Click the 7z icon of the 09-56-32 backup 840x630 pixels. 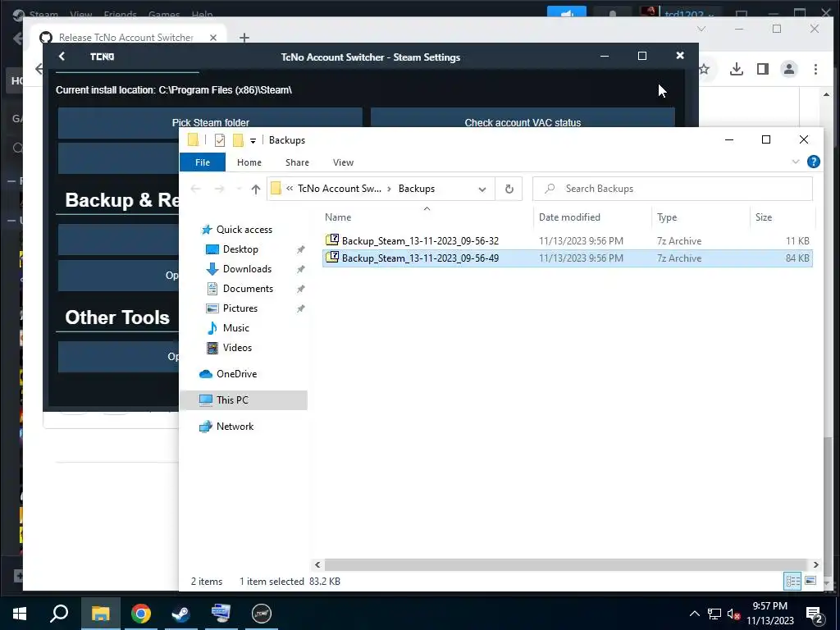(x=332, y=240)
